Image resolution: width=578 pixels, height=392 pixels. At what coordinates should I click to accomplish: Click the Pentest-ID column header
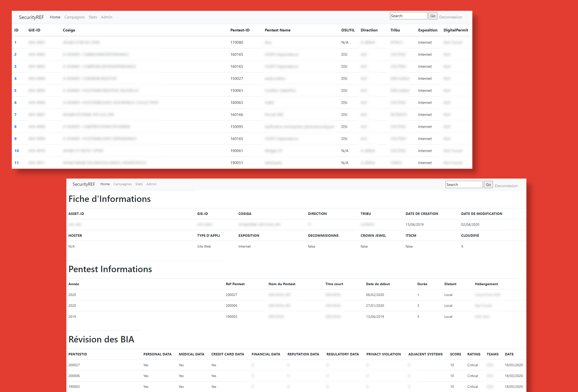(240, 30)
